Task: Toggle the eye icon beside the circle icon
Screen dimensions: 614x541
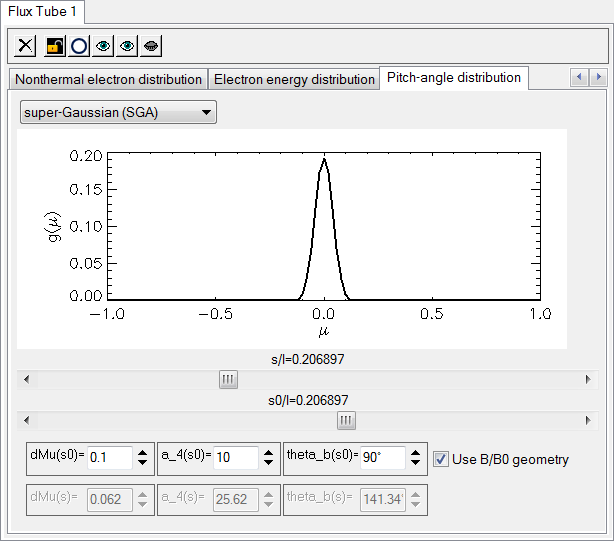Action: (x=103, y=46)
